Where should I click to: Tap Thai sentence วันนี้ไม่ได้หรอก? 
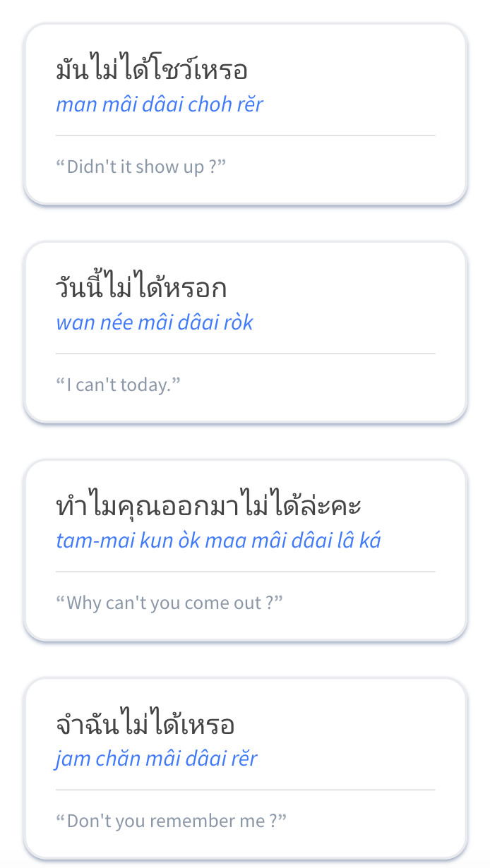(x=141, y=288)
